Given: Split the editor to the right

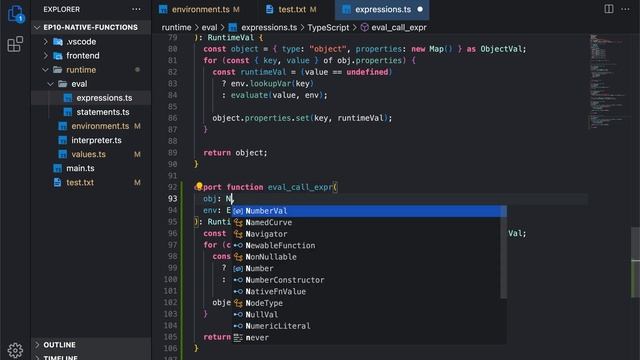Looking at the screenshot, I should pyautogui.click(x=609, y=9).
